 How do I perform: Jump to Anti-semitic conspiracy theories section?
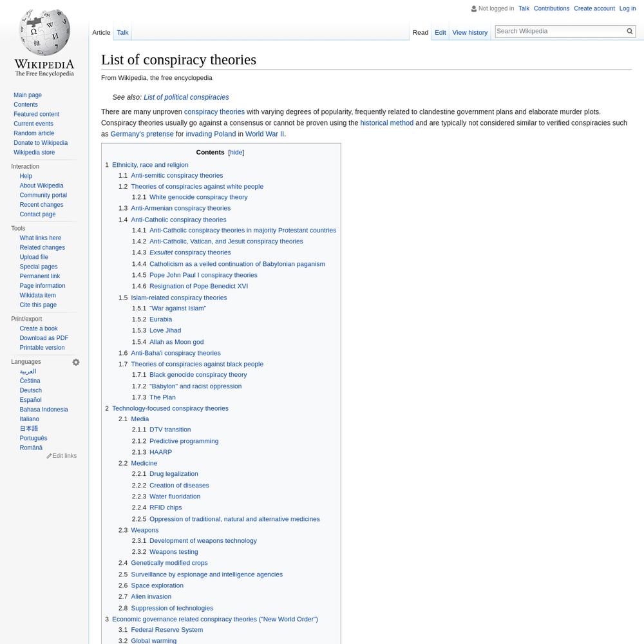coord(176,175)
